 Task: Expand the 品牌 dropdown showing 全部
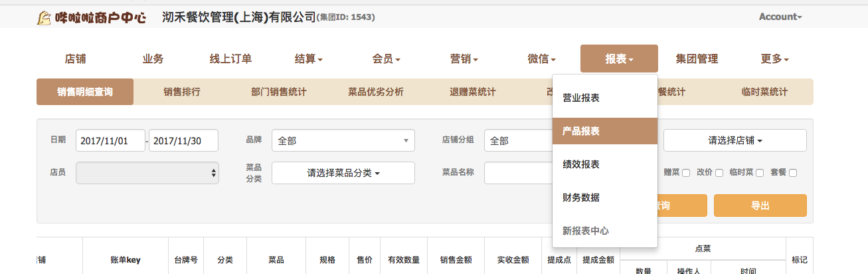(x=343, y=140)
